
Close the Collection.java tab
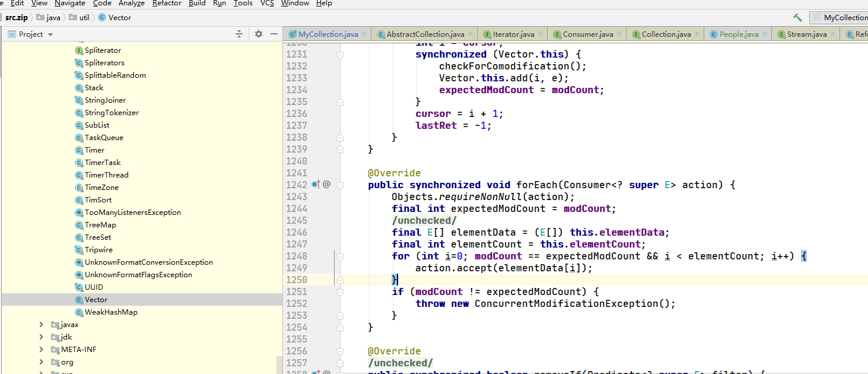tap(697, 34)
